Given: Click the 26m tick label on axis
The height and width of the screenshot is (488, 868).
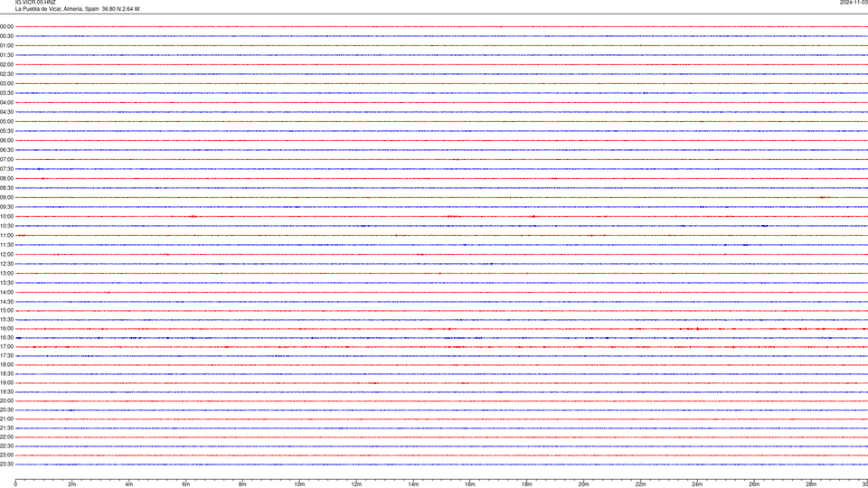Looking at the screenshot, I should point(754,484).
